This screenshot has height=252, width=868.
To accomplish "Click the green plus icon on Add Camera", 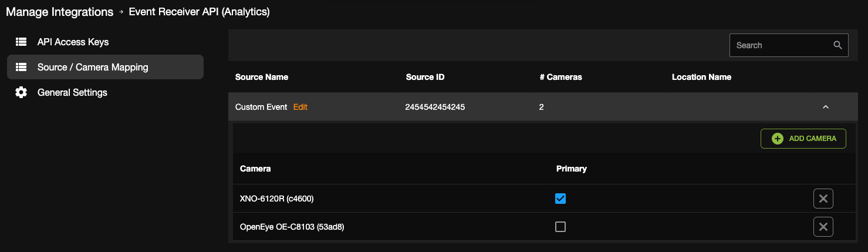I will coord(778,139).
